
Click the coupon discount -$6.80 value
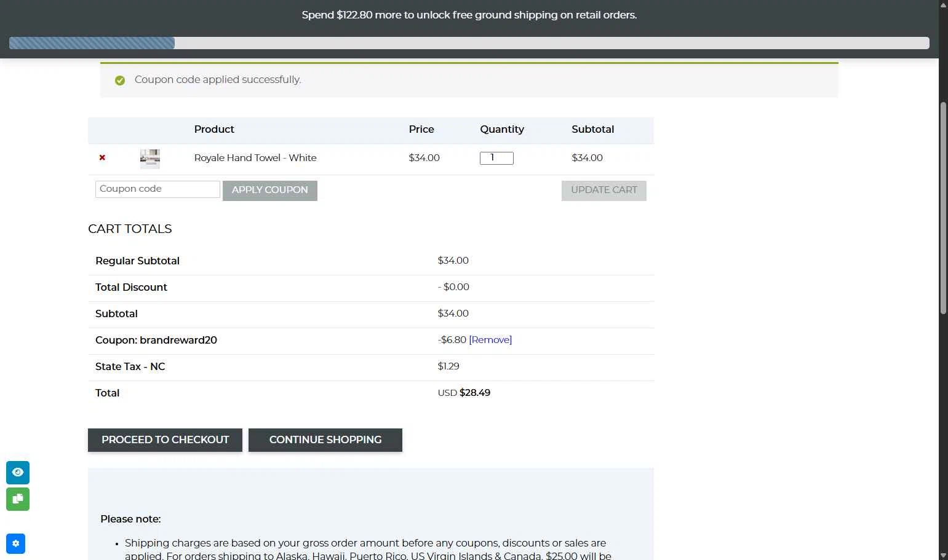click(x=452, y=340)
